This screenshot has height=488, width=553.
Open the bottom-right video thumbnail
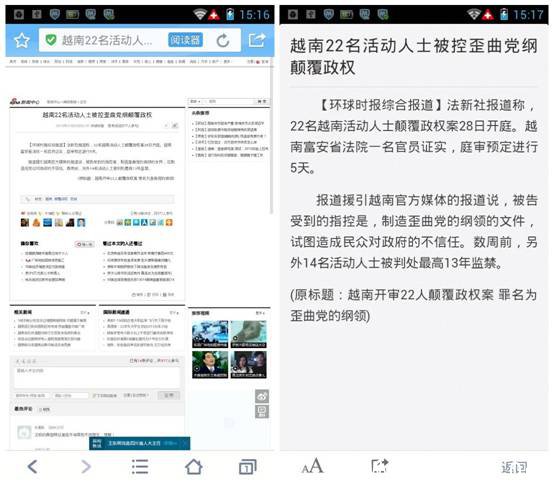[x=249, y=365]
